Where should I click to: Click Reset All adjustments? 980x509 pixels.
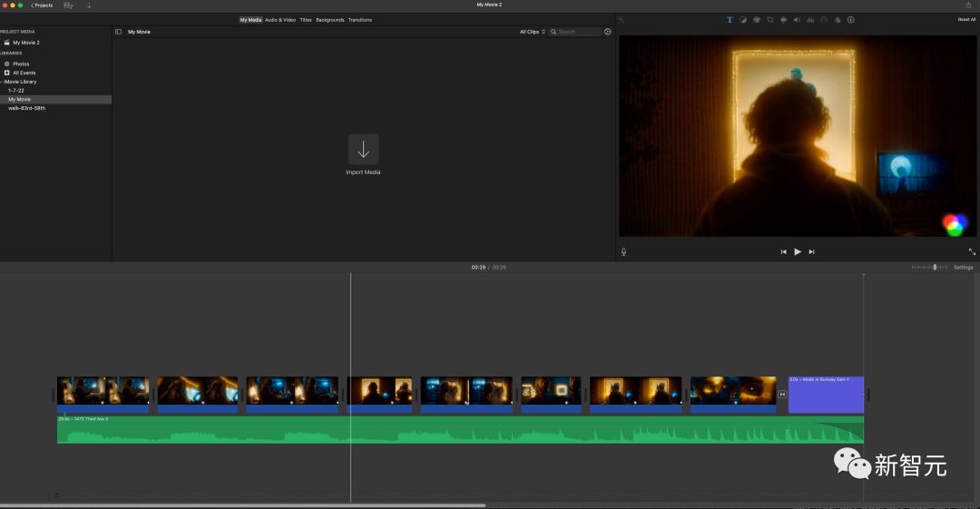tap(966, 20)
